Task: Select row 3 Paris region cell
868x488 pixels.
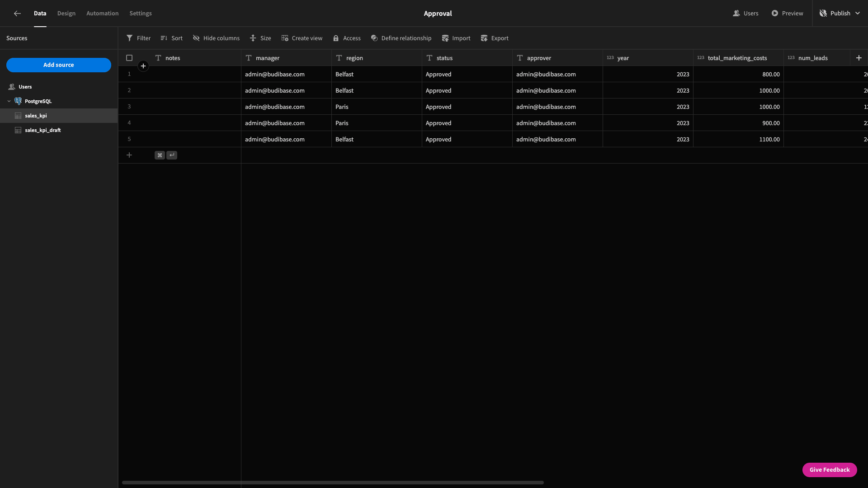Action: pyautogui.click(x=377, y=107)
